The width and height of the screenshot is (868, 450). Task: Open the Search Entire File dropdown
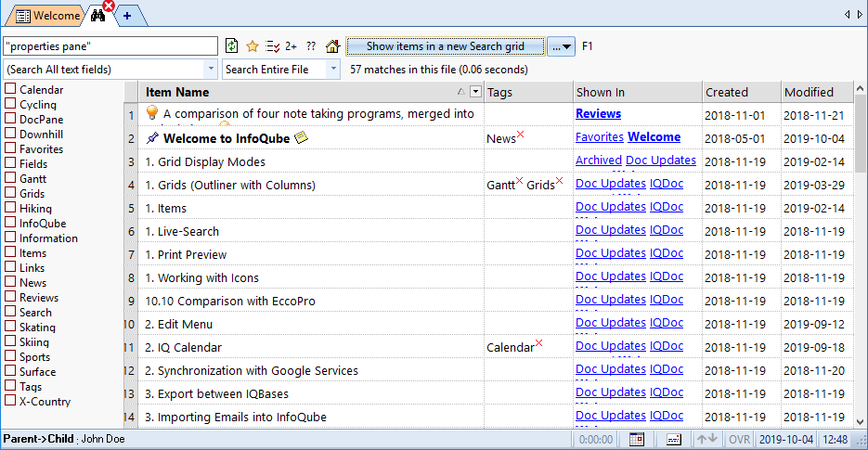pos(333,70)
